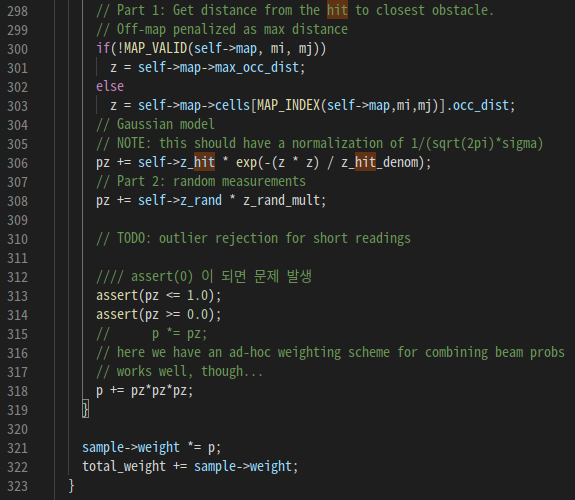Click the closing brace on line 319
575x500 pixels.
[85, 409]
